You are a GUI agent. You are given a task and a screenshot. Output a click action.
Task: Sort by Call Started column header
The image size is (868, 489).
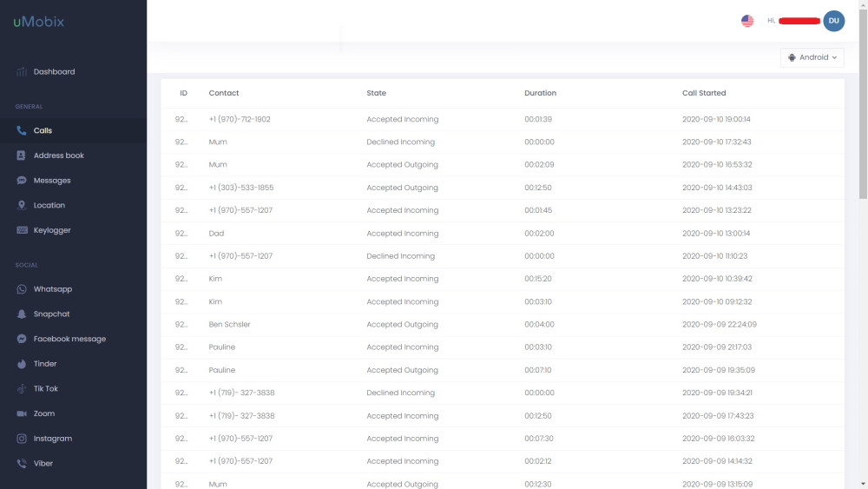pos(704,93)
